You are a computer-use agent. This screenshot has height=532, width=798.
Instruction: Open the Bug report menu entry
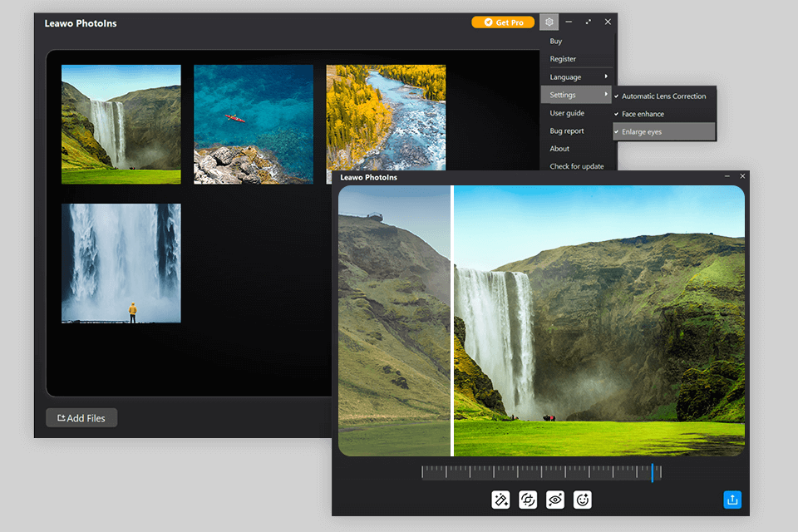click(567, 131)
